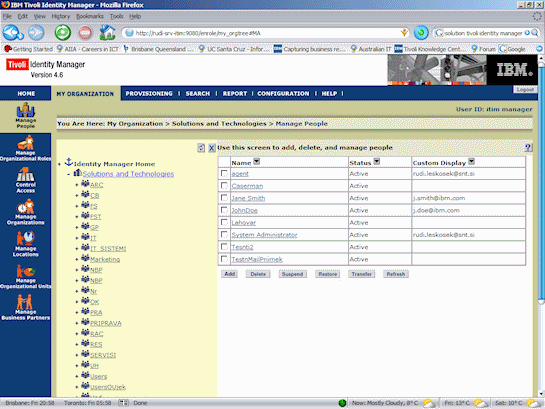Open the Name column sort dropdown

pos(257,161)
